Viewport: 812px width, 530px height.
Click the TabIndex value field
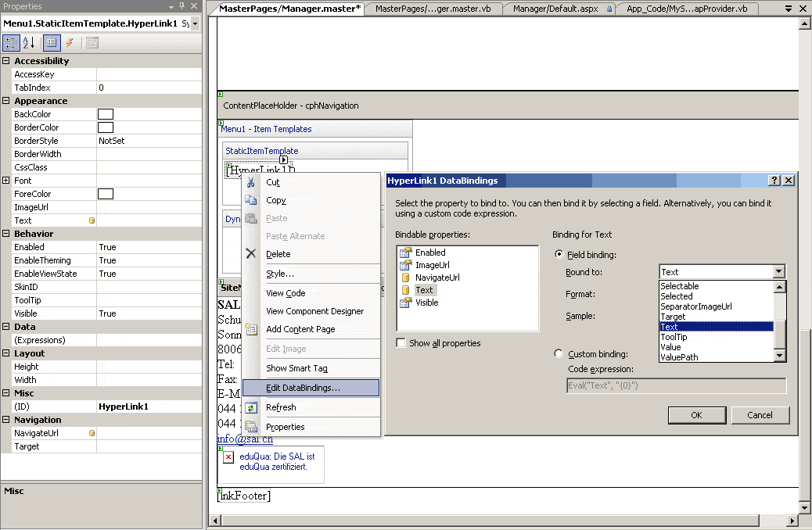149,88
